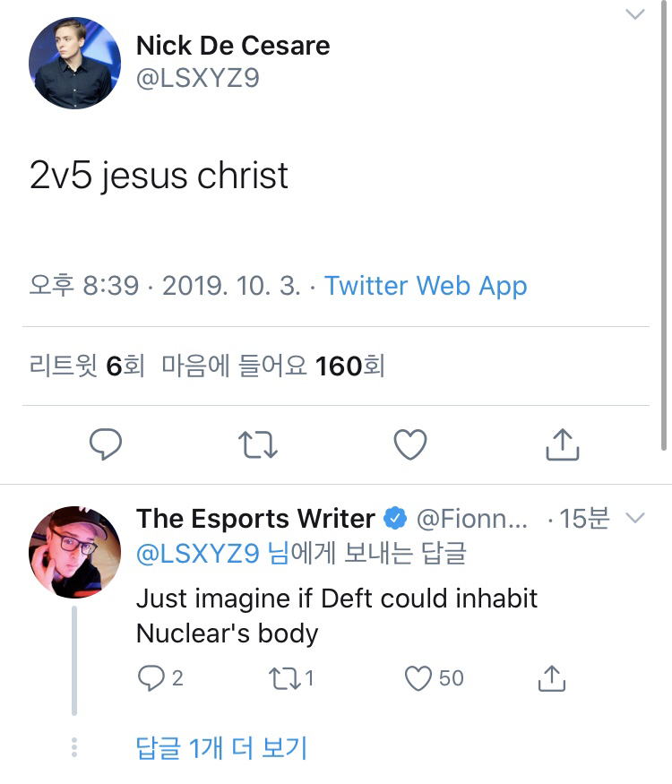This screenshot has height=784, width=672.
Task: Show one more reply in thread
Action: [221, 748]
